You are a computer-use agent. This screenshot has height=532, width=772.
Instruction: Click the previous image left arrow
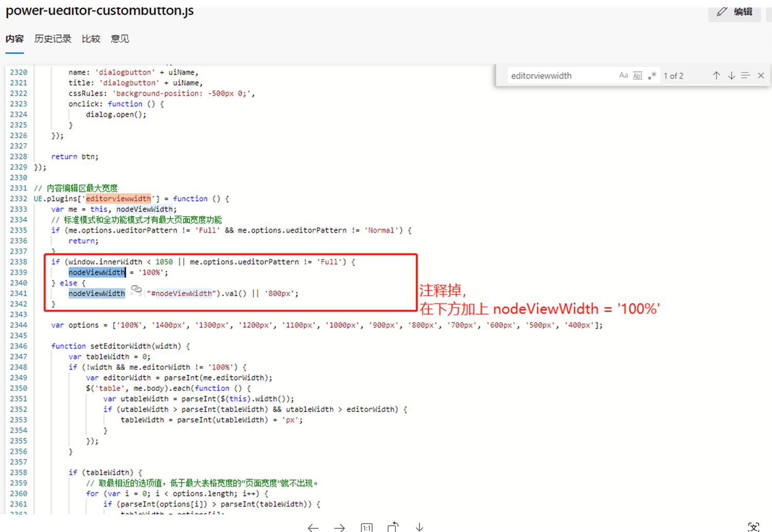[x=313, y=527]
